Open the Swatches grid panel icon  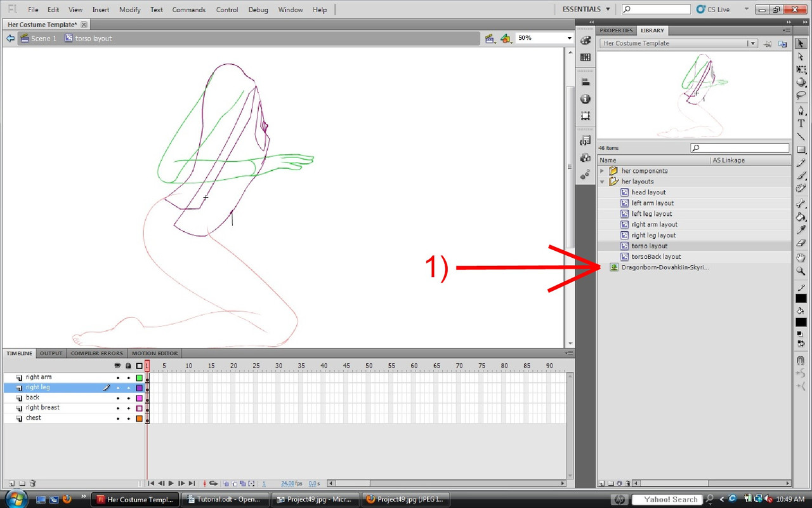click(x=586, y=57)
